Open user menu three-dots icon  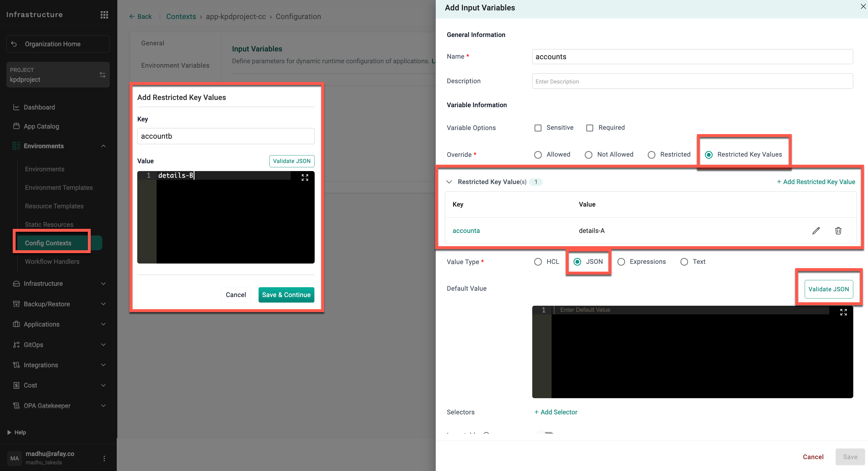(x=104, y=458)
